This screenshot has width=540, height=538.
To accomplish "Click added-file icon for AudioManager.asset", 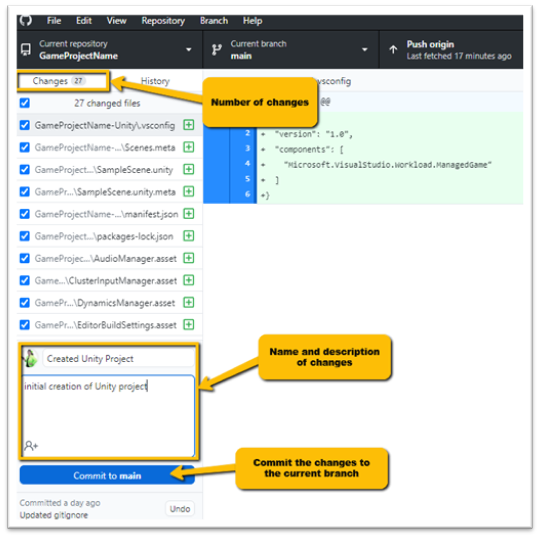I will (189, 258).
